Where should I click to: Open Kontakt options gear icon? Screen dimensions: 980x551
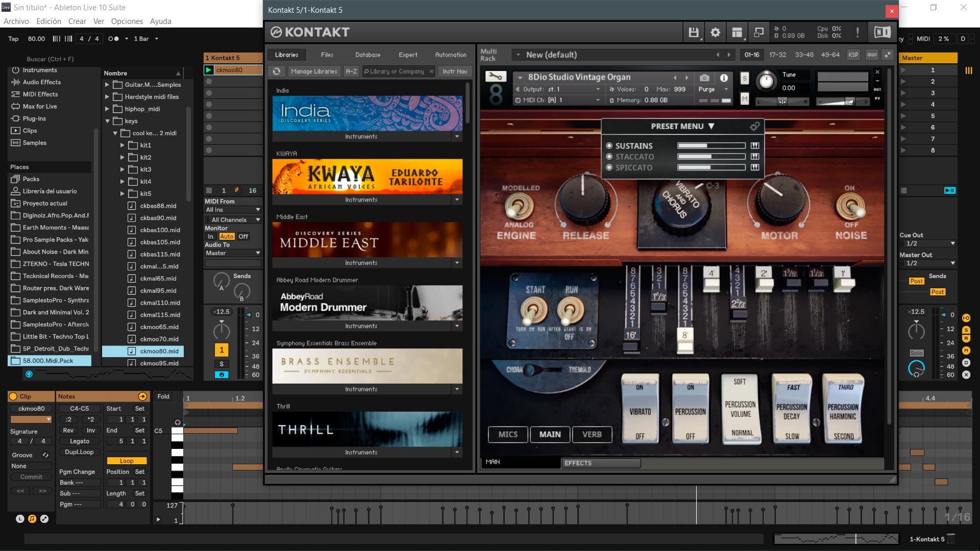tap(715, 33)
